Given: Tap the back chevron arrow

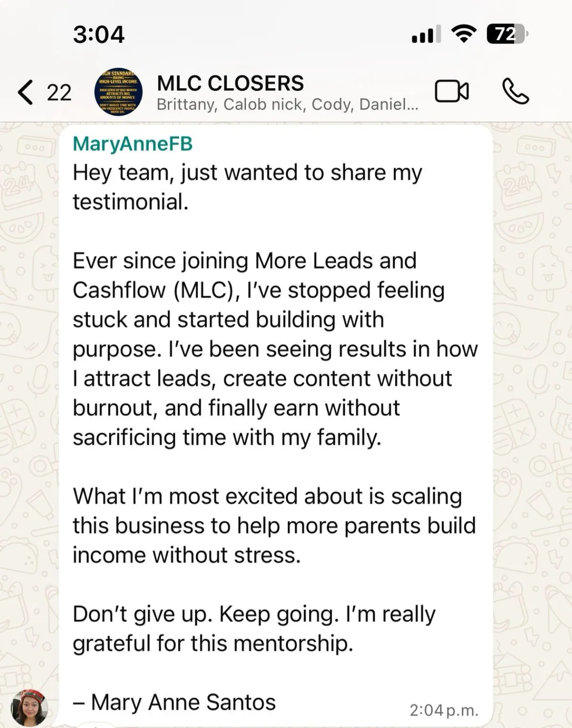Looking at the screenshot, I should click(x=26, y=92).
